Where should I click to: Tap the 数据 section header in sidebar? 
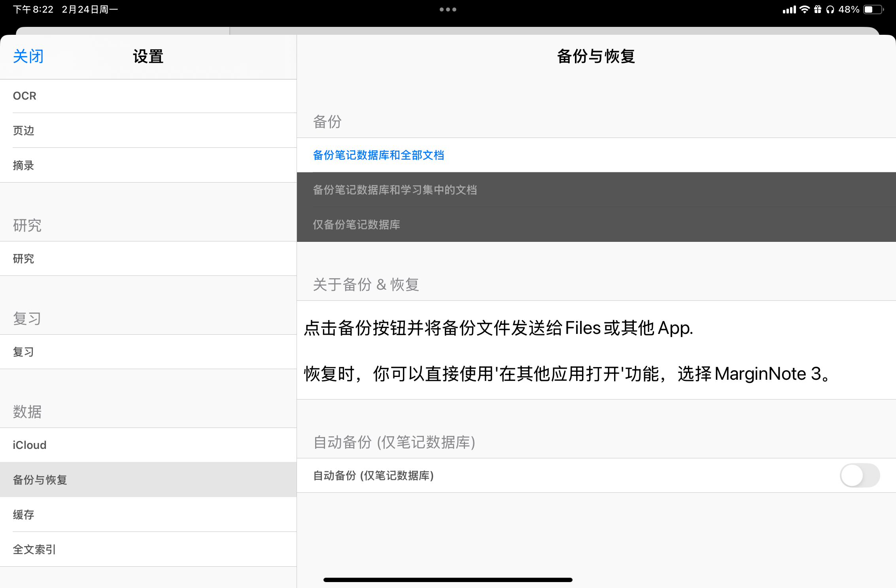coord(27,411)
